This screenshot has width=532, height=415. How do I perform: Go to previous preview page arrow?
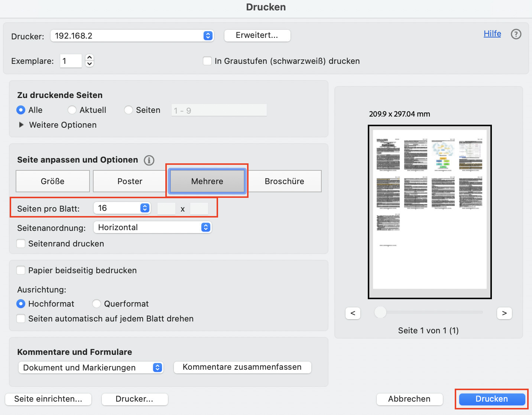[353, 313]
